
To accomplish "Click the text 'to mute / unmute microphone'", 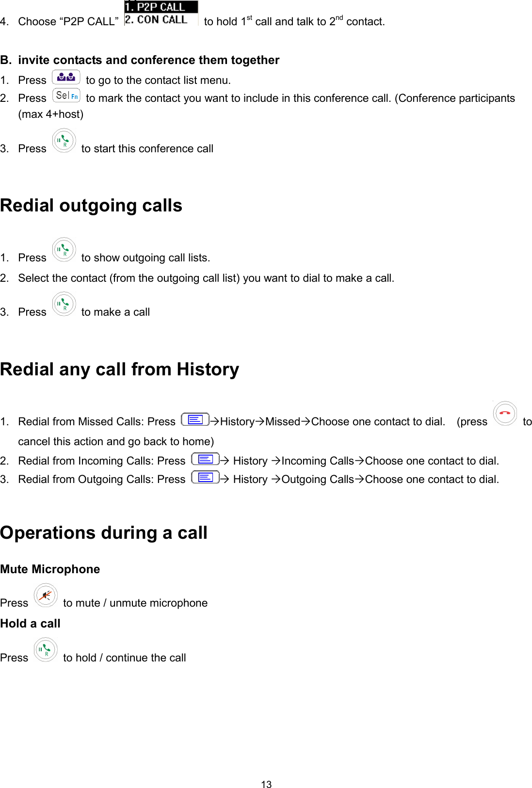I will pyautogui.click(x=135, y=603).
